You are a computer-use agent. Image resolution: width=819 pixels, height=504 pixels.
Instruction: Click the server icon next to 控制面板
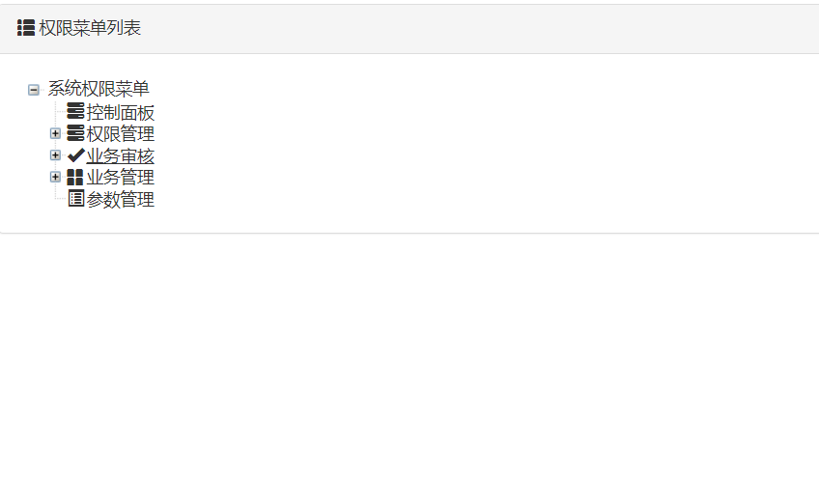(75, 112)
